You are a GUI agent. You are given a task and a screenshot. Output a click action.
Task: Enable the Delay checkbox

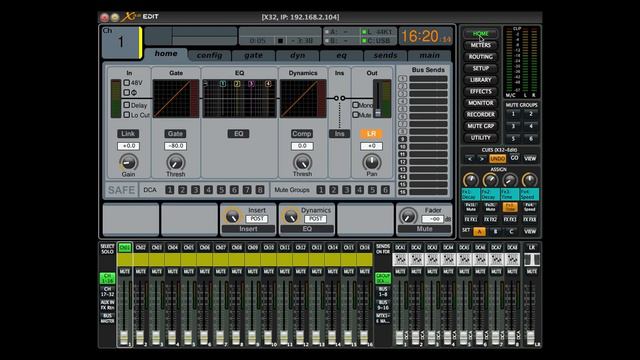click(127, 105)
